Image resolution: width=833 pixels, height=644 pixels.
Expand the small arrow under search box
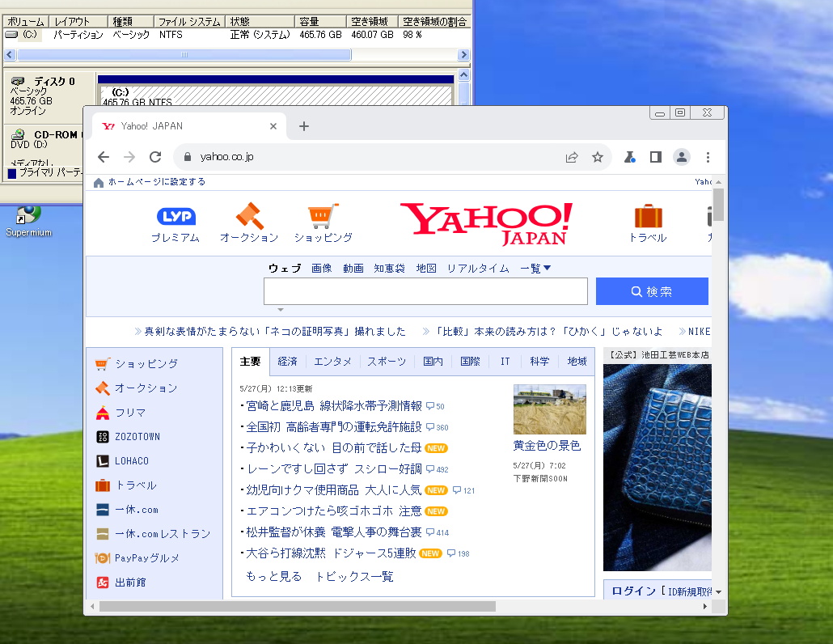tap(281, 309)
